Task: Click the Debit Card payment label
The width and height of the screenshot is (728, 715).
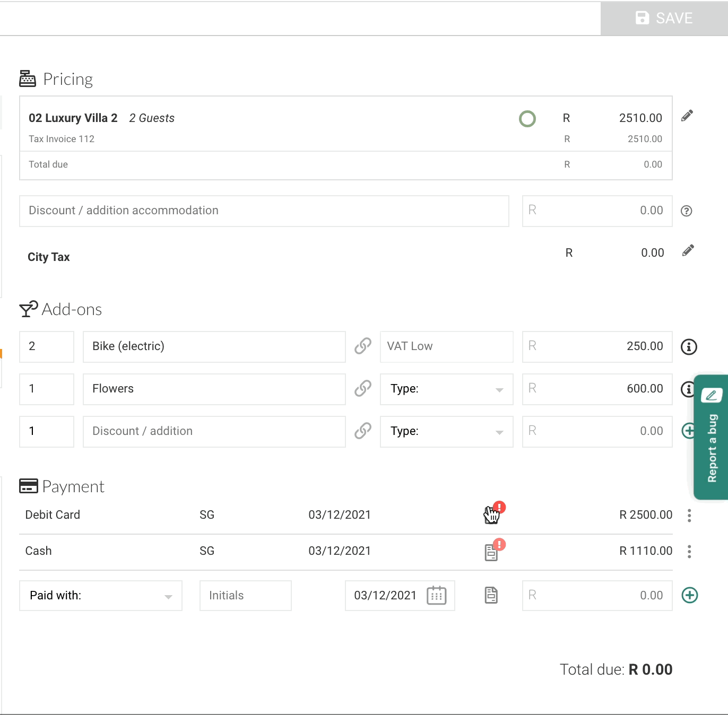Action: click(x=53, y=515)
